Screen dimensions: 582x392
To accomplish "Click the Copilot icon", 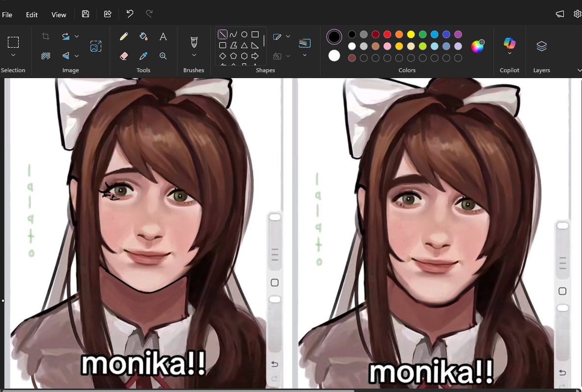I will (510, 43).
